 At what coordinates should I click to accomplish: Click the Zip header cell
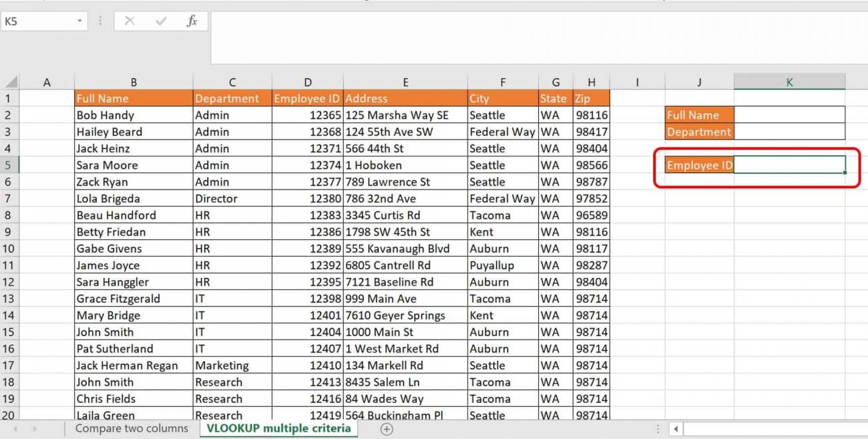(592, 98)
